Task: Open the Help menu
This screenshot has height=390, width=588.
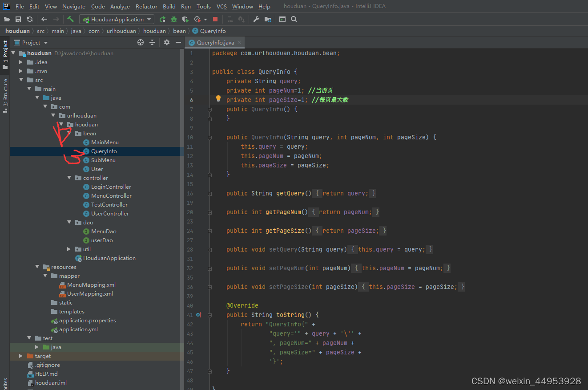Action: click(x=264, y=6)
